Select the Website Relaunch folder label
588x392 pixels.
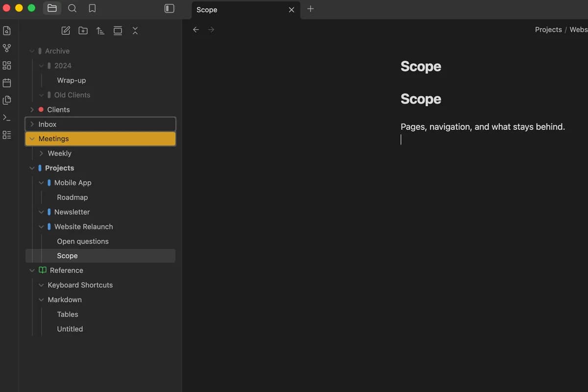(x=84, y=227)
